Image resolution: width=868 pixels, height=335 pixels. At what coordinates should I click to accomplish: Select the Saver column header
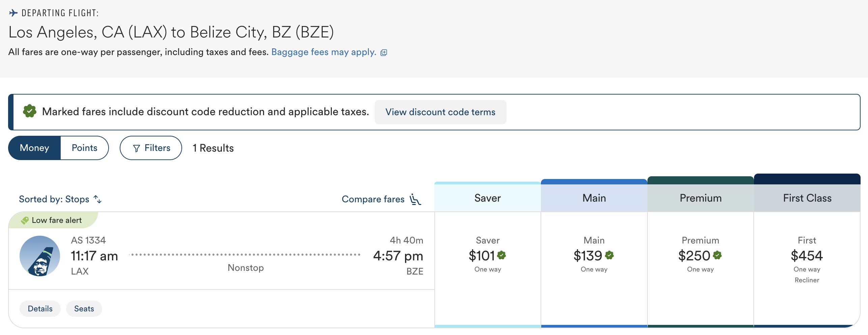coord(488,198)
